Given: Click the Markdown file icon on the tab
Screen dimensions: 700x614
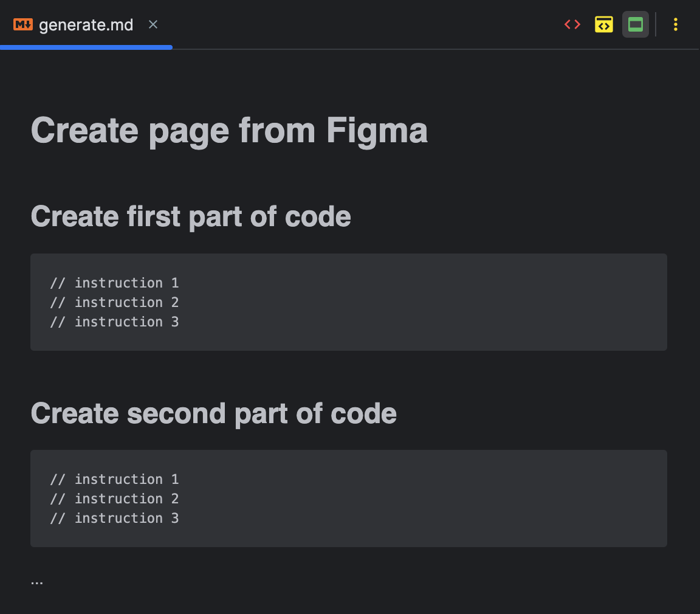Looking at the screenshot, I should pos(22,24).
